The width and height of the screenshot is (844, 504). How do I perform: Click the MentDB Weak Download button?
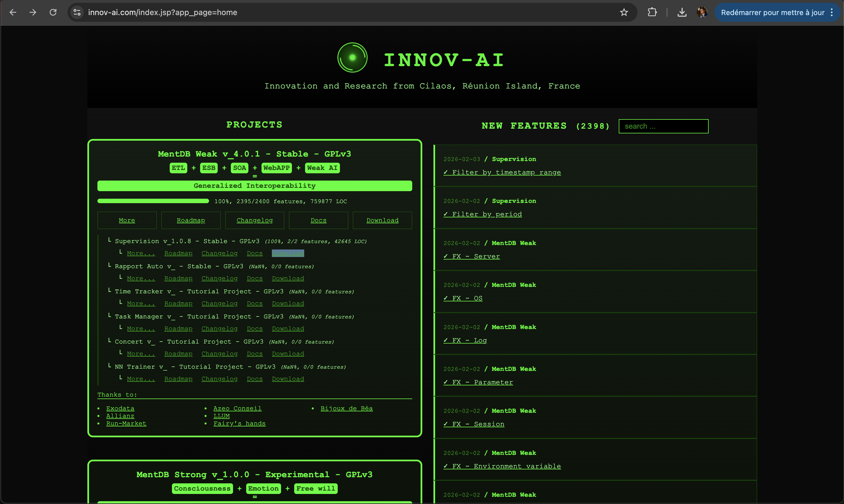382,220
